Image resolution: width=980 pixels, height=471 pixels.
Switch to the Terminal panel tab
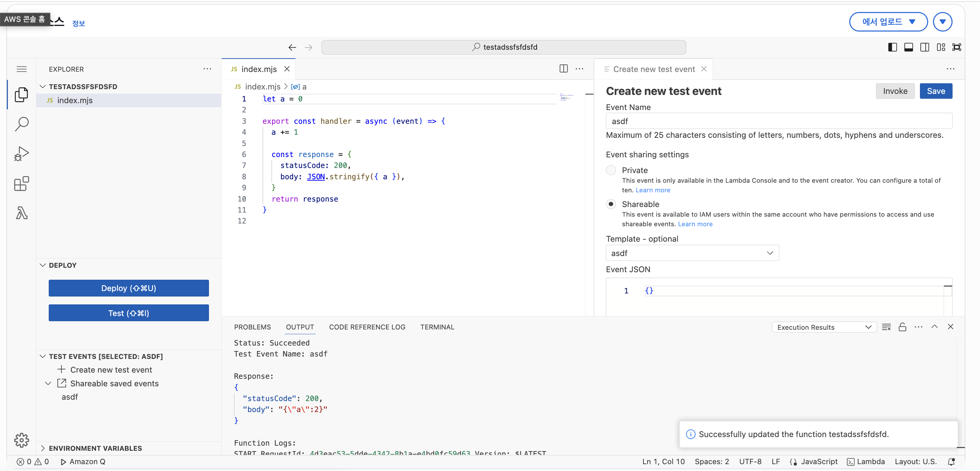click(x=437, y=327)
